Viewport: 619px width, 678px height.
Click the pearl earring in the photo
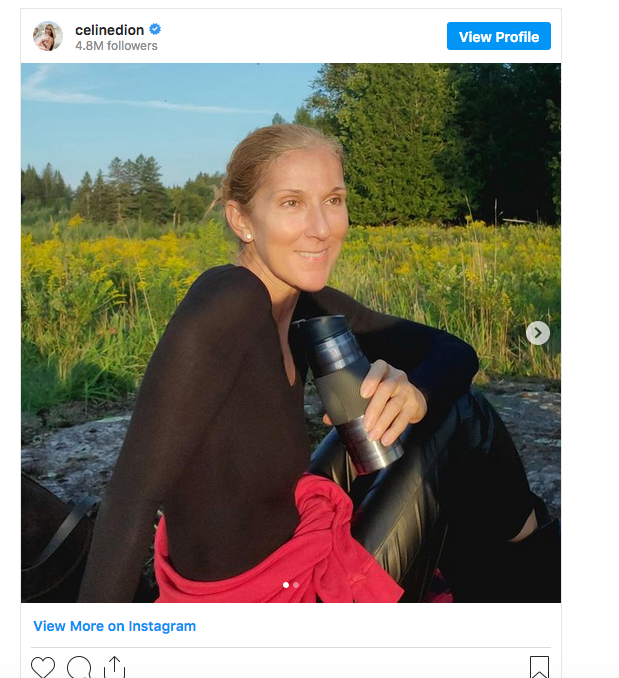(x=249, y=236)
